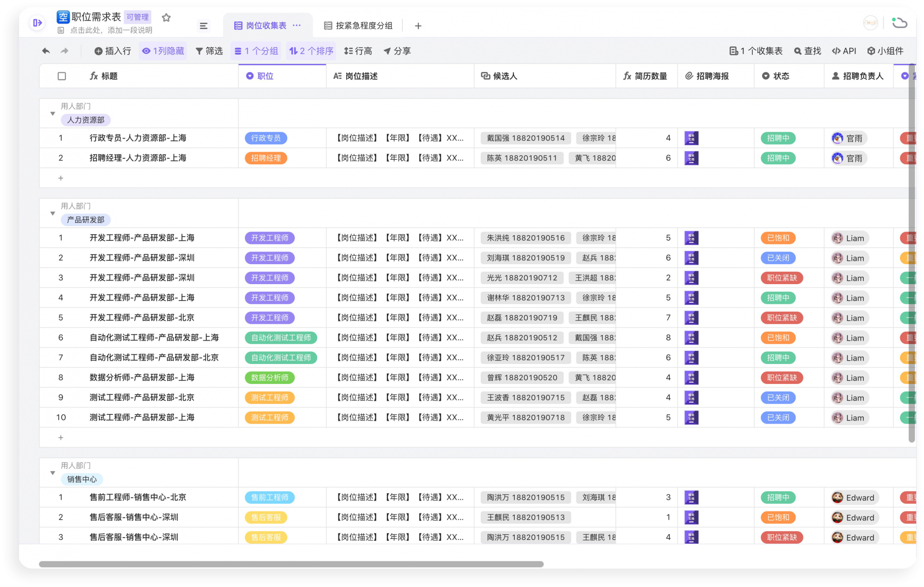Click green 数据分析师 position tag
Viewport: 924px width, 587px height.
[270, 377]
